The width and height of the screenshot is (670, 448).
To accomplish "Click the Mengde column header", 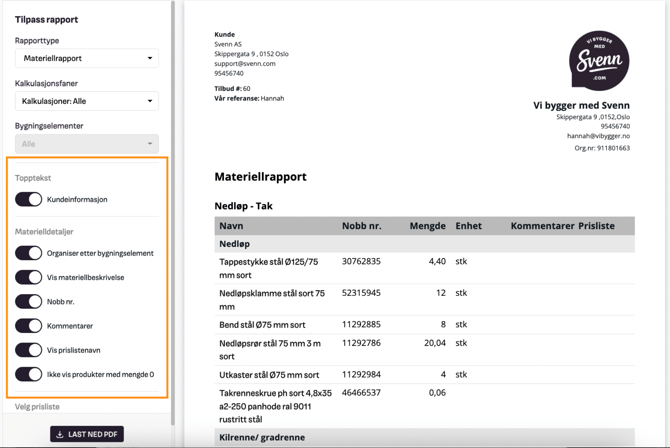I will [427, 226].
